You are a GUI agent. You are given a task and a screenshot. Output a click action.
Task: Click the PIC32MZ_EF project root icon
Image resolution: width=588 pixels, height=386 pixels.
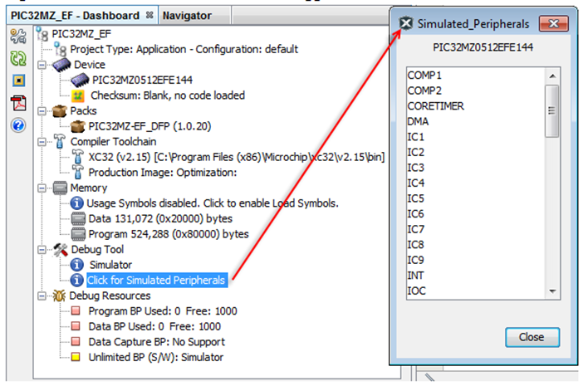click(x=42, y=34)
